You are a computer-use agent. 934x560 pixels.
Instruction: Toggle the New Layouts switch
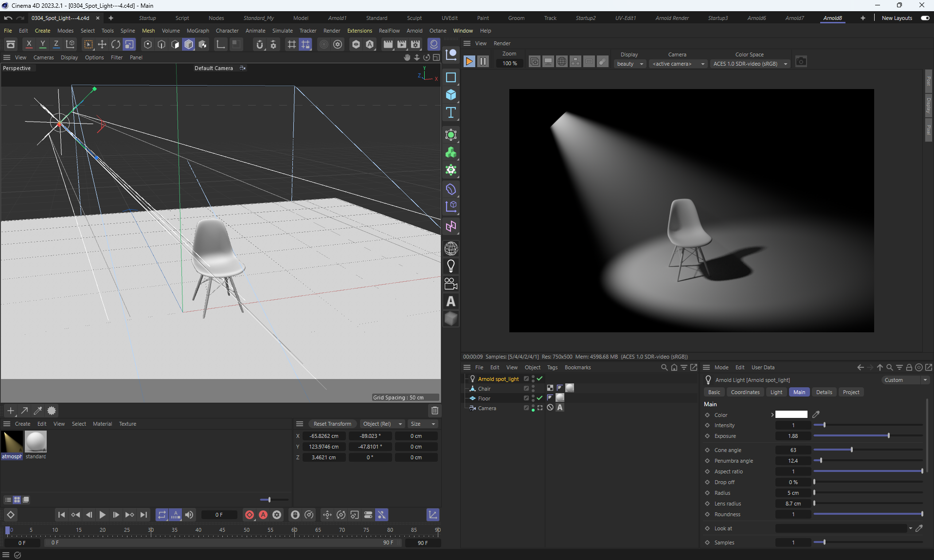click(x=925, y=18)
